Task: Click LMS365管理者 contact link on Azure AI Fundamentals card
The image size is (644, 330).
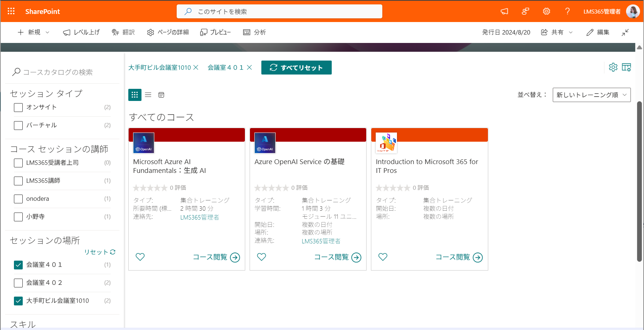Action: (x=199, y=217)
